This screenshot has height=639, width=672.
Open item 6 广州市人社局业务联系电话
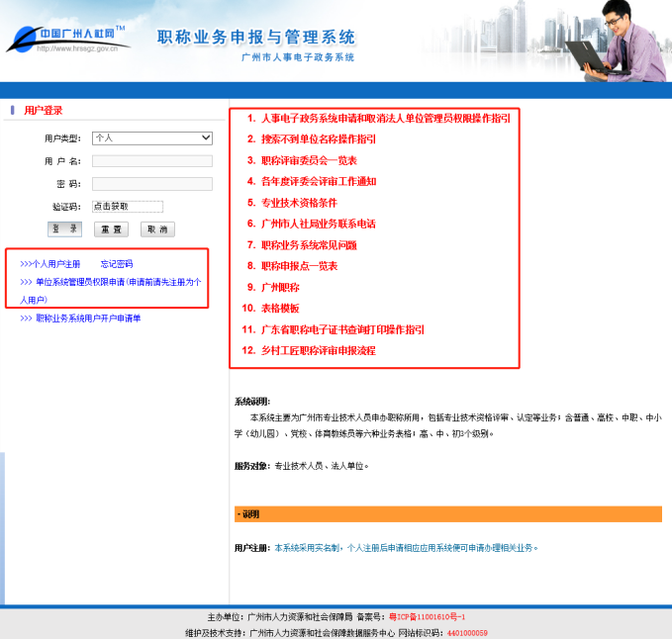[x=319, y=224]
